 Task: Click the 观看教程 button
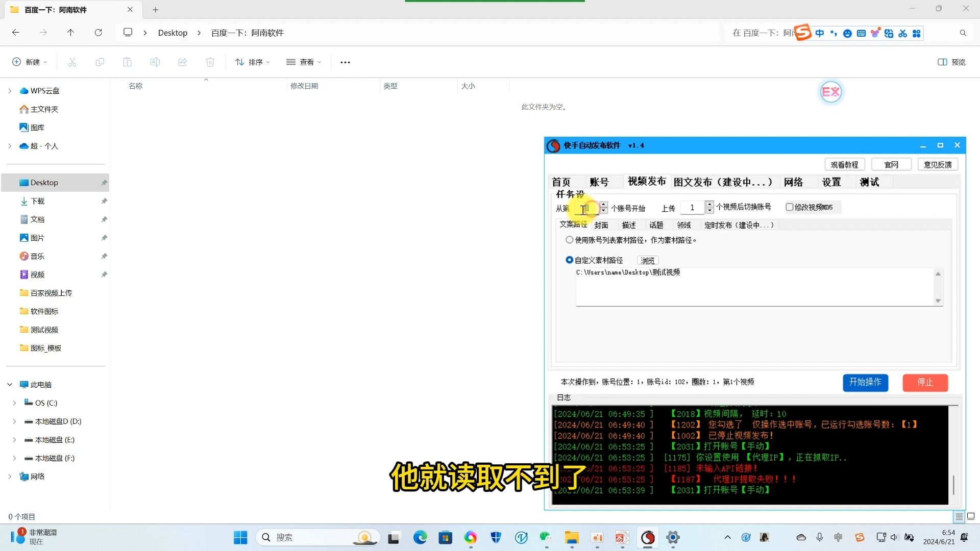point(844,165)
